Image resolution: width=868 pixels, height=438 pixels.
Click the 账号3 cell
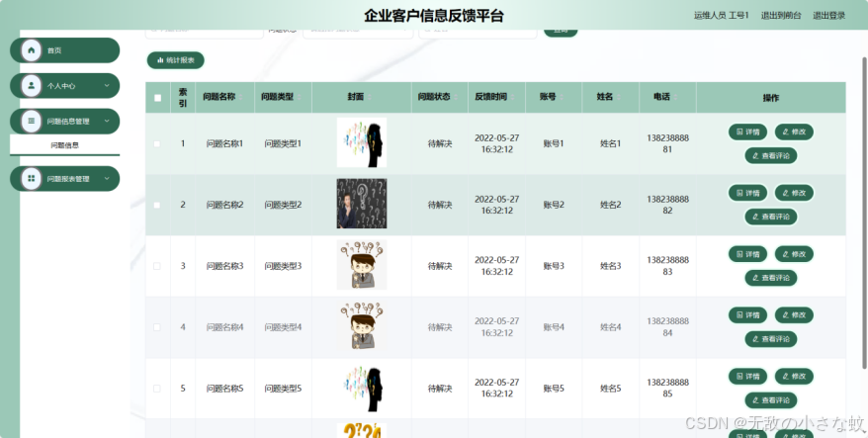click(x=554, y=266)
